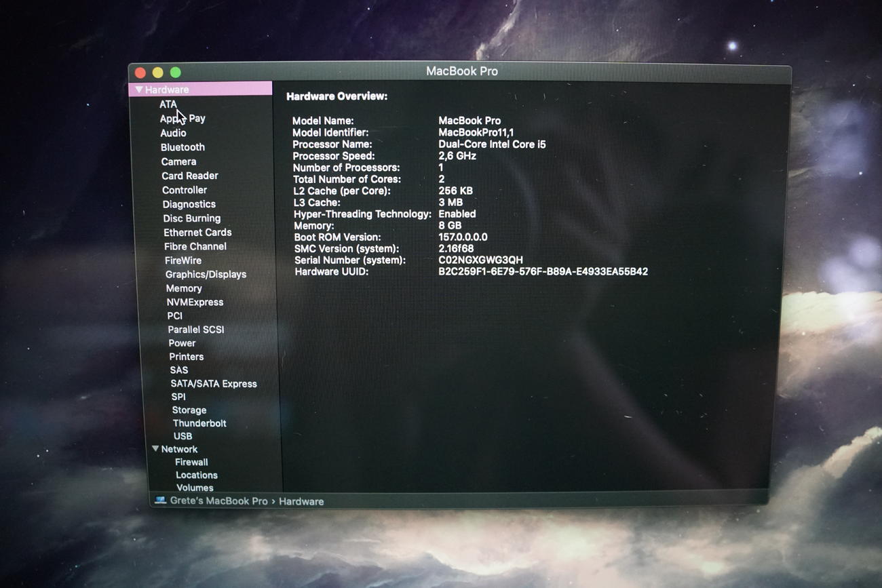Click Hardware in the bottom path bar
Image resolution: width=882 pixels, height=588 pixels.
[x=301, y=501]
